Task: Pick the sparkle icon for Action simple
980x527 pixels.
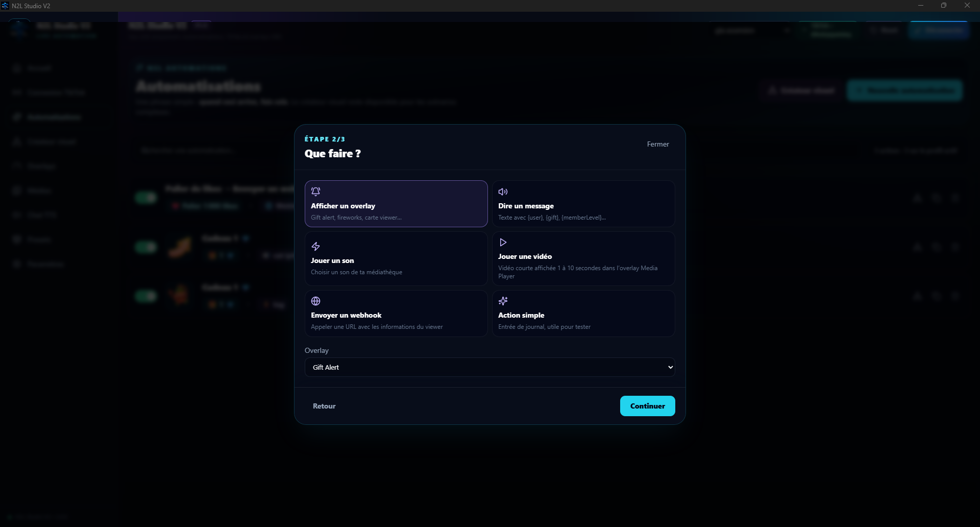Action: [503, 301]
